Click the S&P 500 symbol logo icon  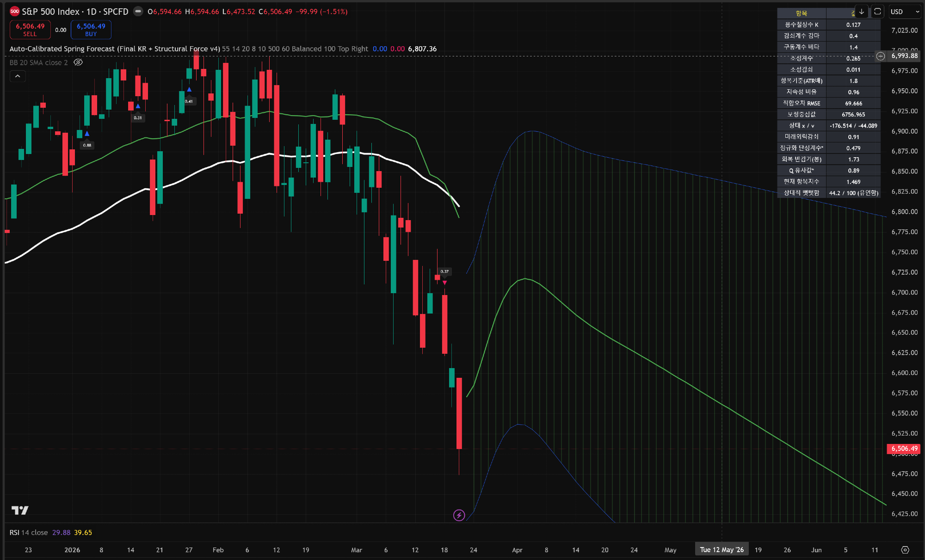[15, 12]
